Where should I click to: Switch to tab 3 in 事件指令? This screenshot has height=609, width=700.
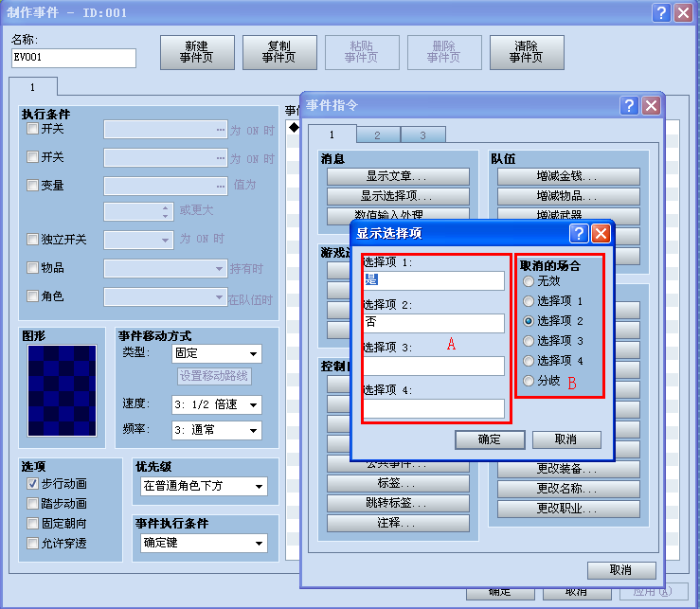[423, 134]
